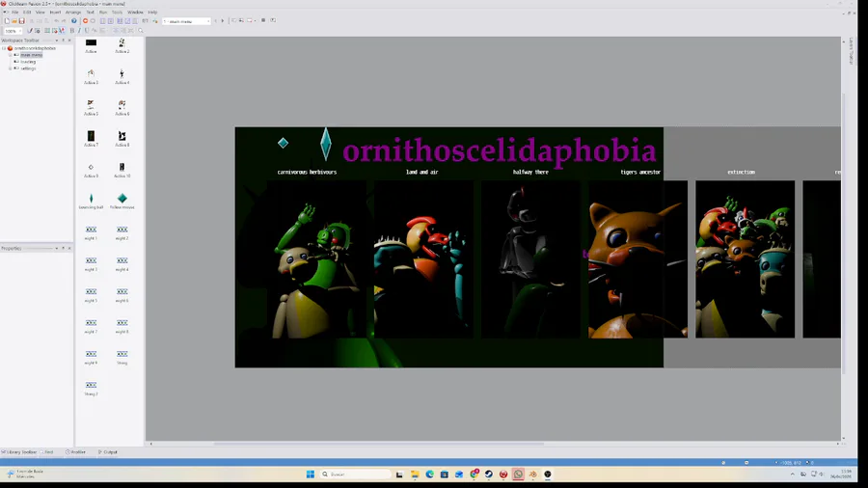Viewport: 868px width, 488px height.
Task: Open the Window menu
Action: (x=135, y=13)
